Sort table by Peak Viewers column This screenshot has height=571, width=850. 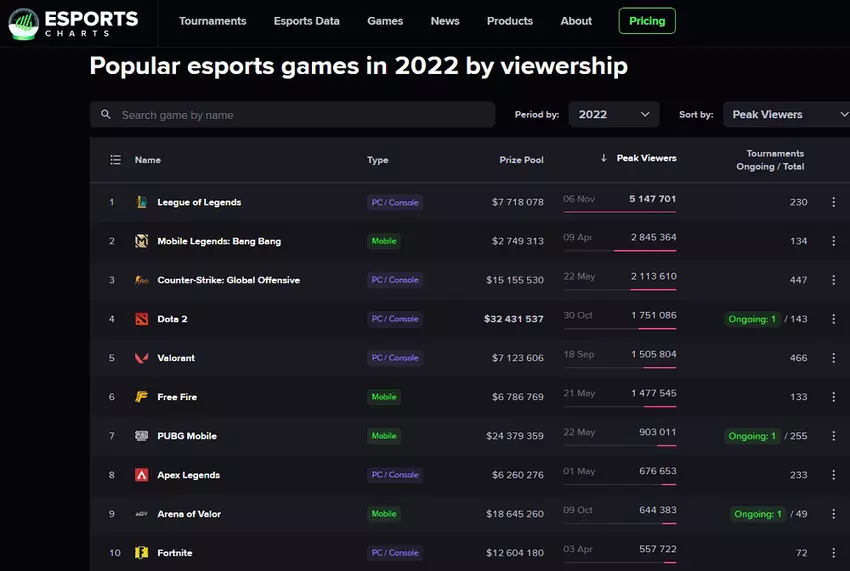point(645,158)
